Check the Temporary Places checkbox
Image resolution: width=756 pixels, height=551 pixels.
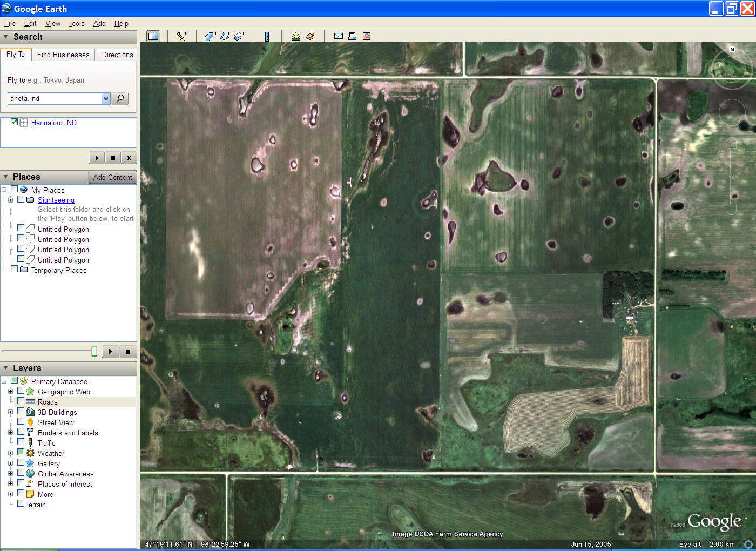pyautogui.click(x=15, y=270)
